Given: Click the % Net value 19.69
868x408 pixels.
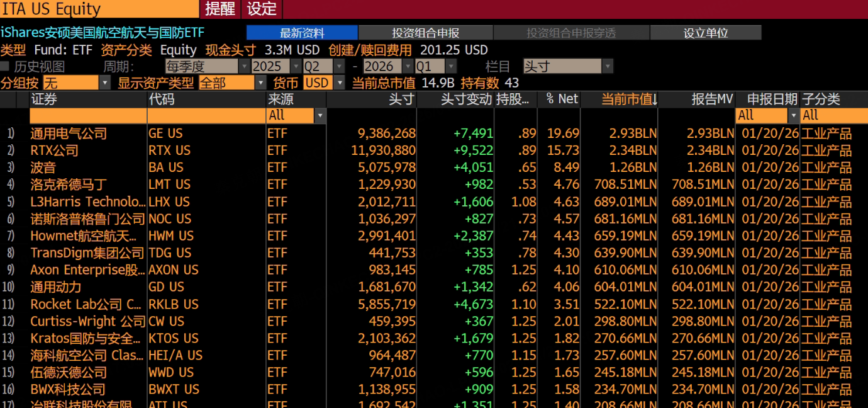Looking at the screenshot, I should (x=563, y=133).
